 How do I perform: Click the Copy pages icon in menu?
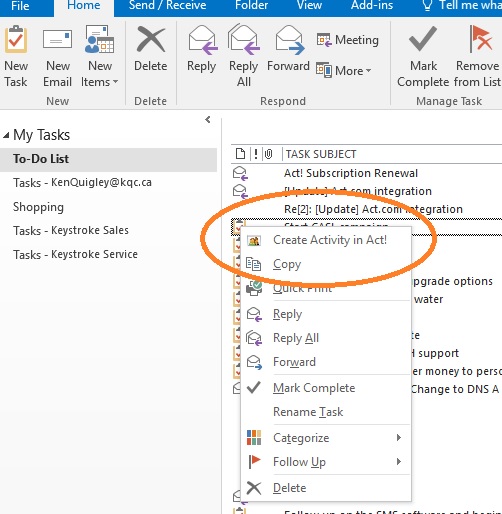click(254, 264)
